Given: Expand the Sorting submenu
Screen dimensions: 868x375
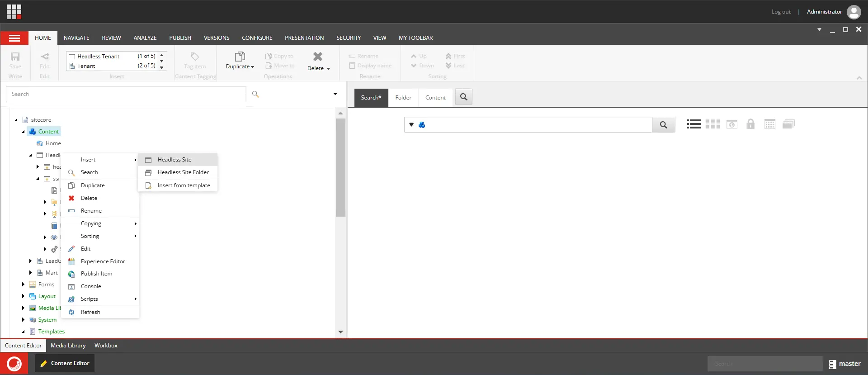Looking at the screenshot, I should point(100,236).
